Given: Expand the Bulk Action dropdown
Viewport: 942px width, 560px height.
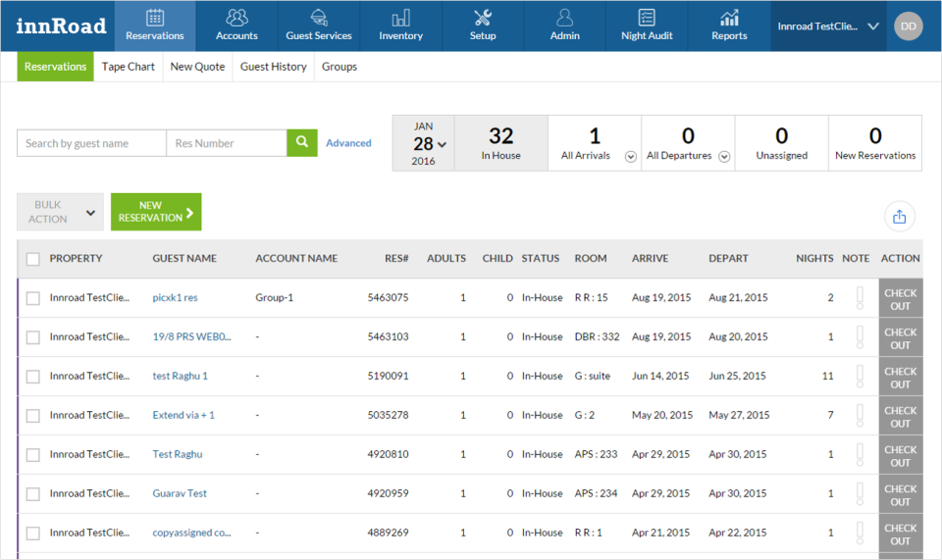Looking at the screenshot, I should click(x=60, y=212).
